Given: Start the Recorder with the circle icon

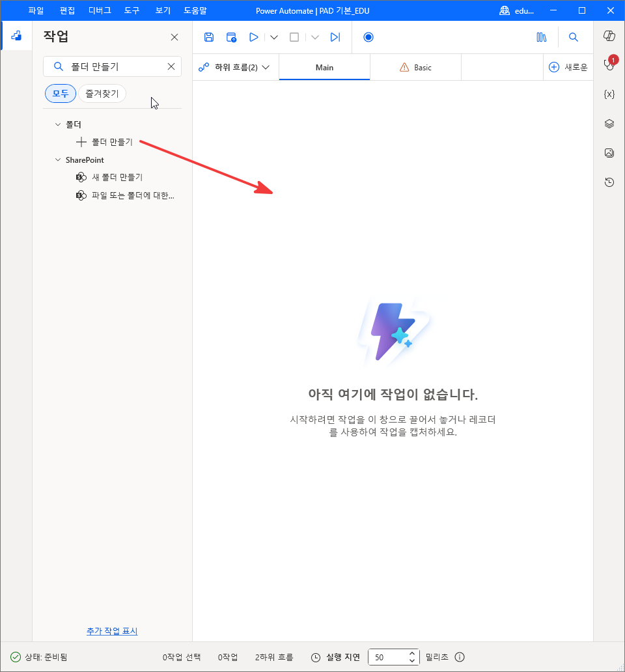Looking at the screenshot, I should (368, 37).
